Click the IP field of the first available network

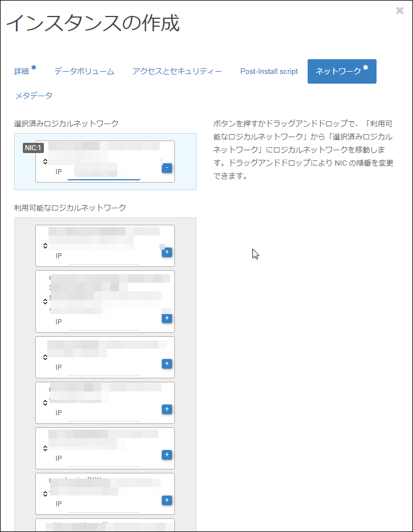[104, 257]
